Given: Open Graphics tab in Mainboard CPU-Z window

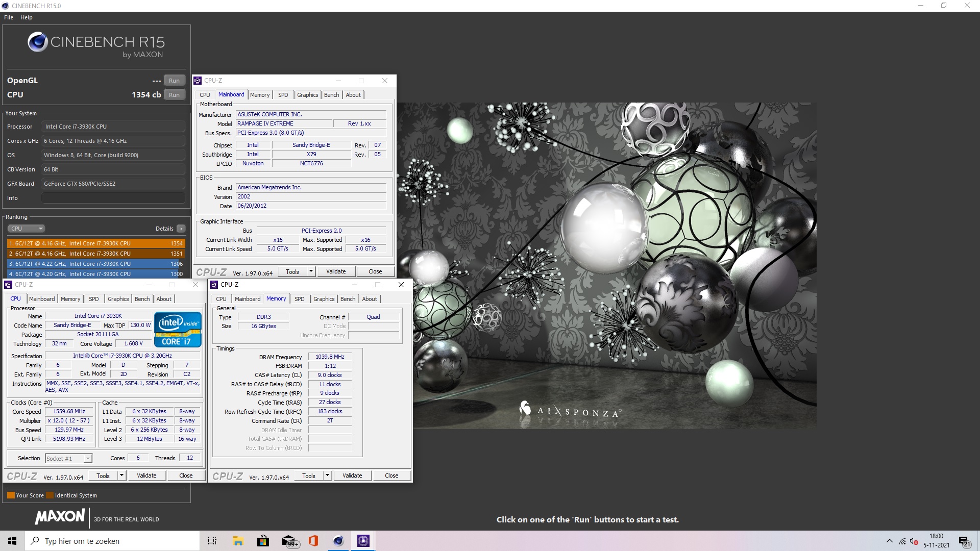Looking at the screenshot, I should pos(307,95).
